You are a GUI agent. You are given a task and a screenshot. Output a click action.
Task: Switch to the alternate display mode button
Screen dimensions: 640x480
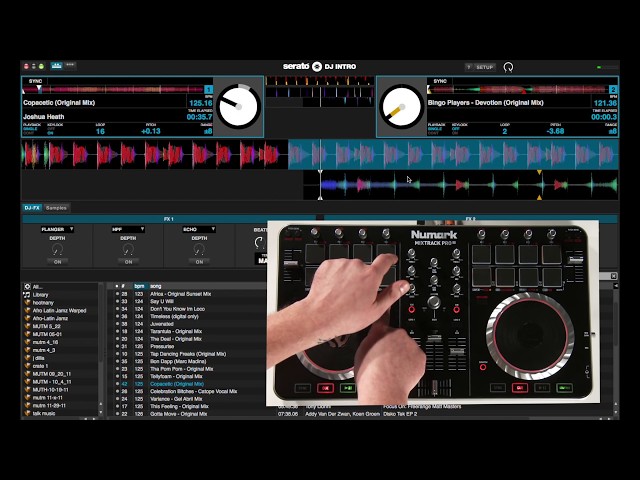[70, 65]
